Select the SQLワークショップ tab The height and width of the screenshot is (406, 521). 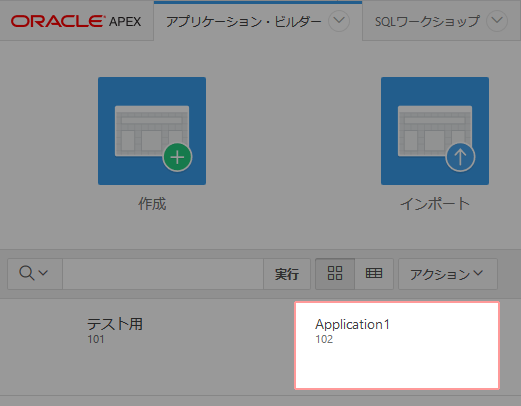coord(427,22)
